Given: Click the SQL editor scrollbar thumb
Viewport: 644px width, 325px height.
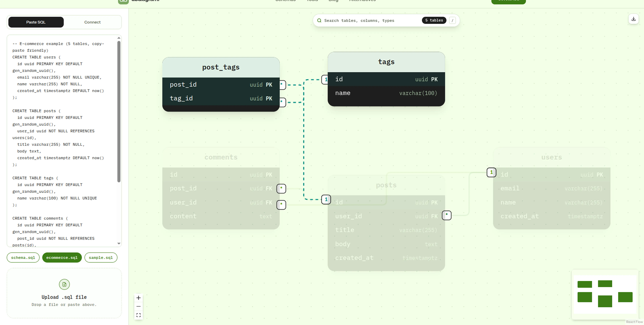Looking at the screenshot, I should coord(119,111).
